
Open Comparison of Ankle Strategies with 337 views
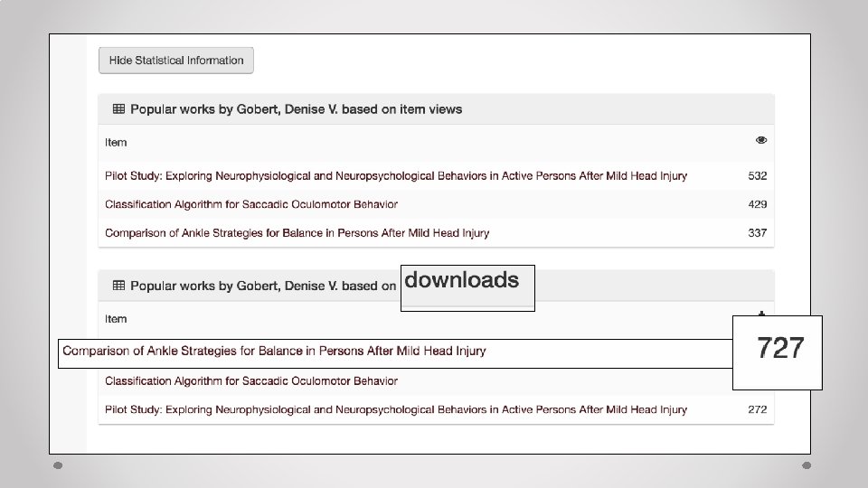[x=297, y=233]
